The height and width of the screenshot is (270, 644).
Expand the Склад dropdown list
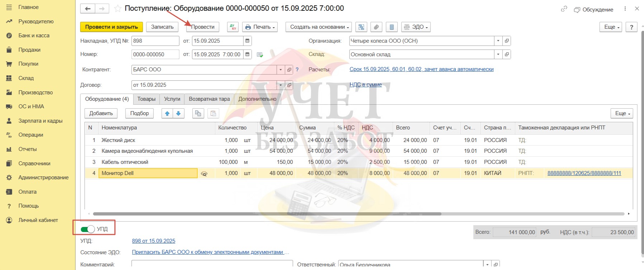pos(498,55)
